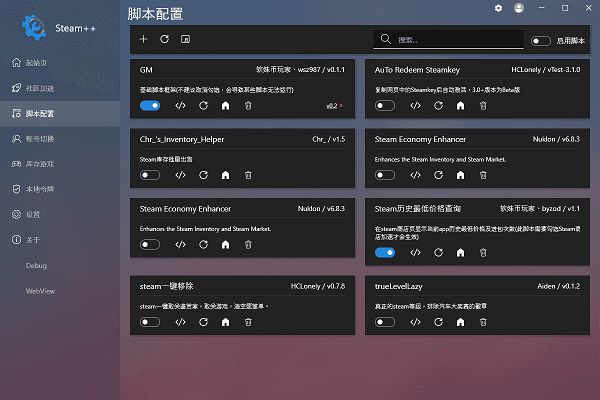
Task: Refresh the trueLevelLazy script
Action: (x=438, y=322)
